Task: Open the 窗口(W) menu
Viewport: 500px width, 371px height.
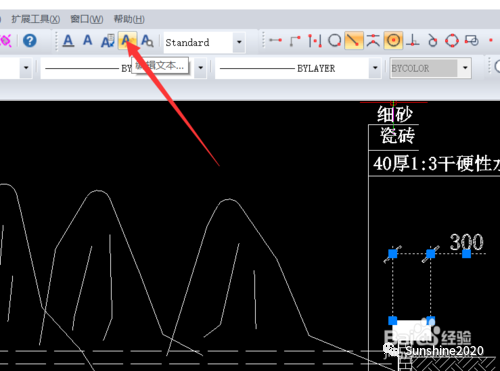Action: point(87,19)
